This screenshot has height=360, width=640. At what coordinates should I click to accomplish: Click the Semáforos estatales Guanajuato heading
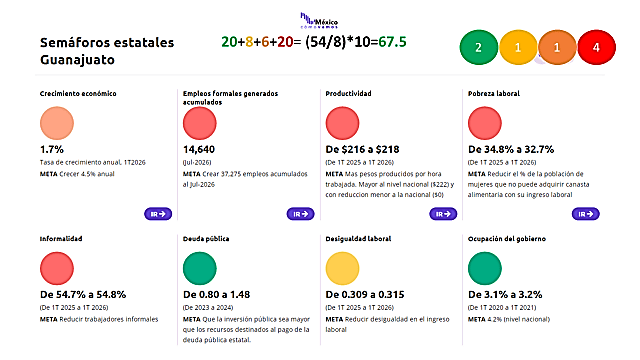tap(107, 51)
